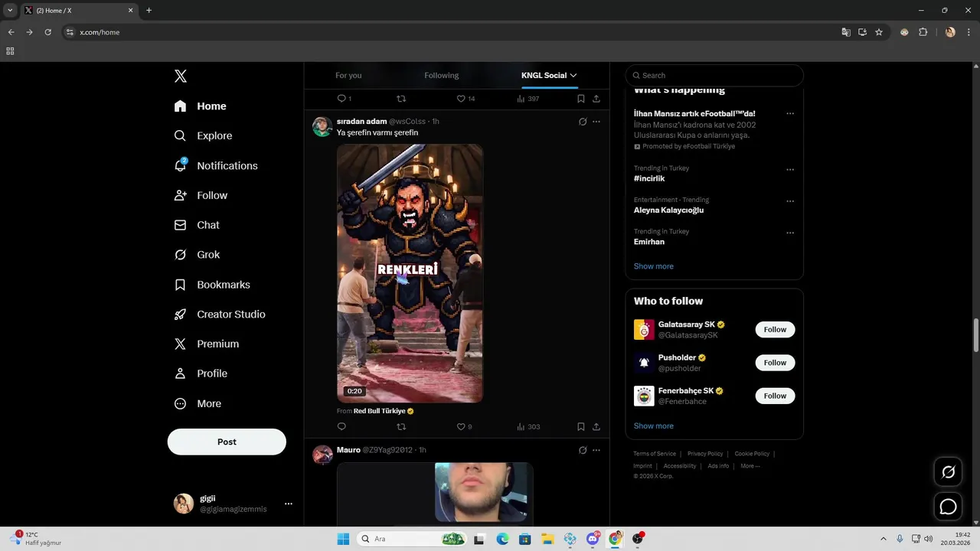The height and width of the screenshot is (551, 980).
Task: Like the post with 14 likes
Action: pyautogui.click(x=465, y=99)
